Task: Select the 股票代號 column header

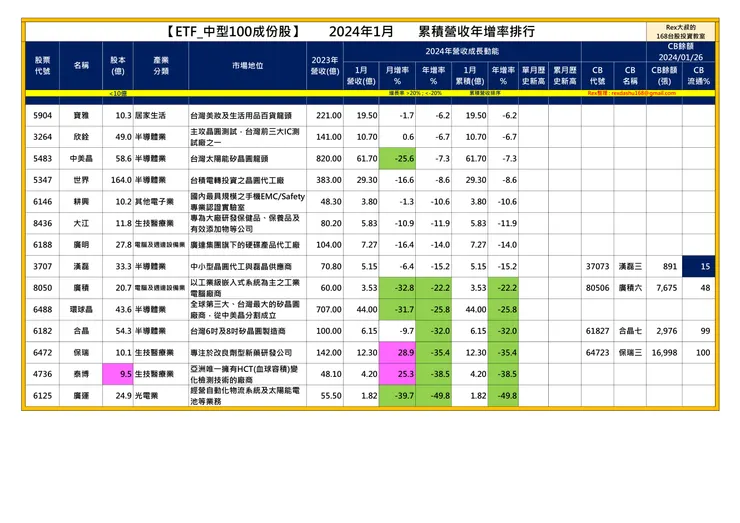Action: 42,66
